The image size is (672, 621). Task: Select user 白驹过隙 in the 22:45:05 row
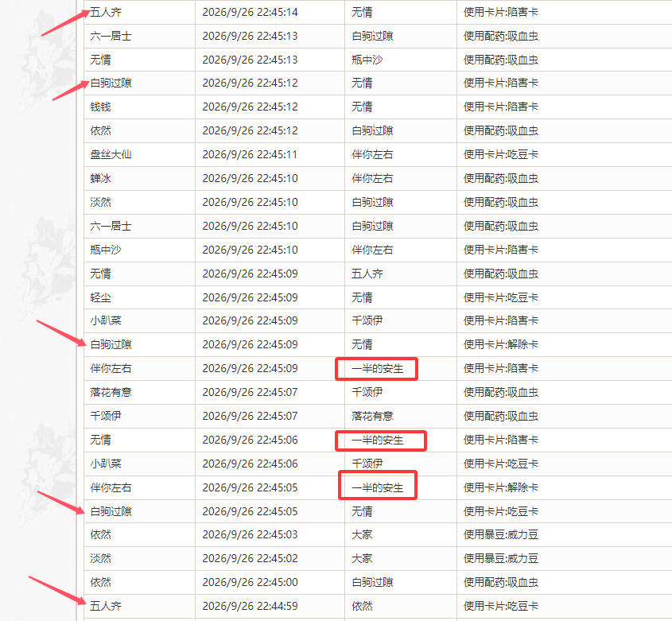click(111, 511)
